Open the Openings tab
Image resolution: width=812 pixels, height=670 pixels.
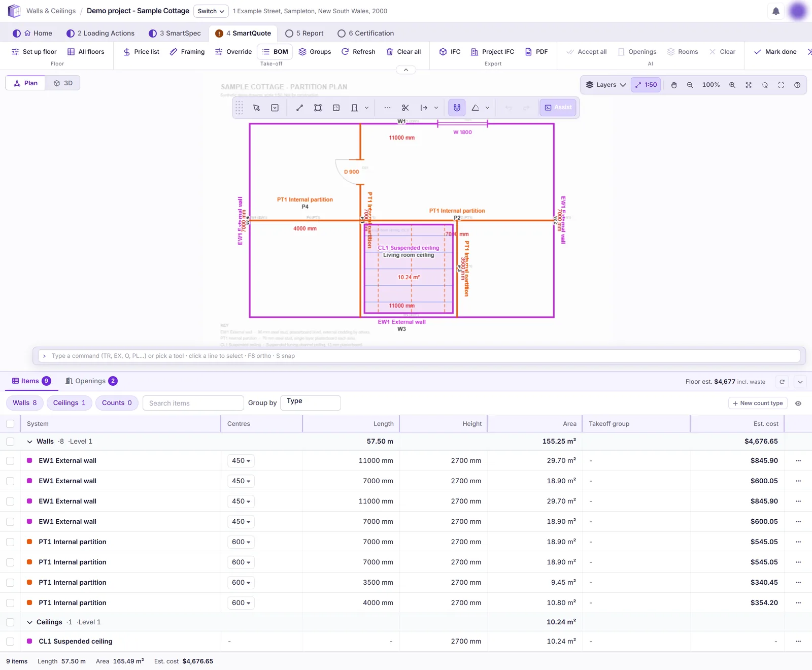tap(91, 381)
